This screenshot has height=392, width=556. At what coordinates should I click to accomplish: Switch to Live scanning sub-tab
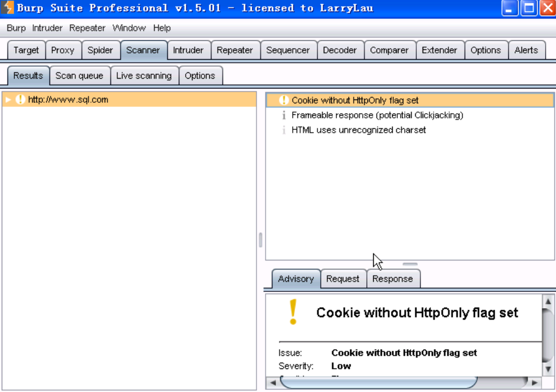[144, 76]
